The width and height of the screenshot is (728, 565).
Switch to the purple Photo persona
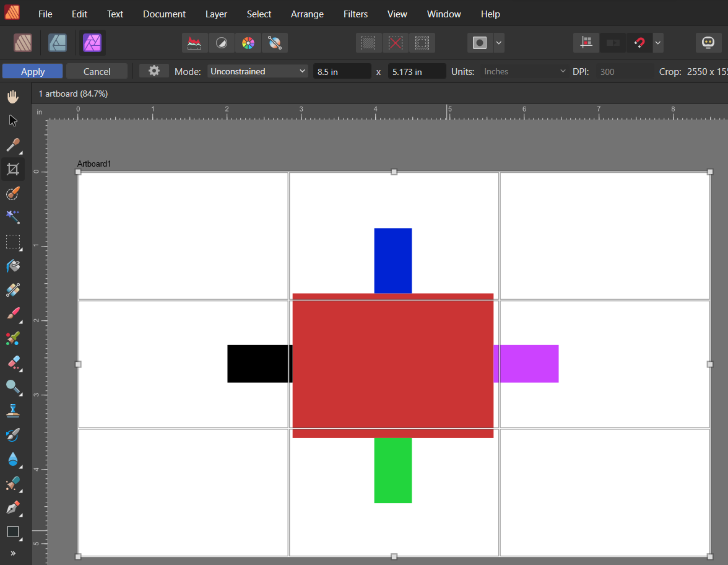click(x=92, y=43)
